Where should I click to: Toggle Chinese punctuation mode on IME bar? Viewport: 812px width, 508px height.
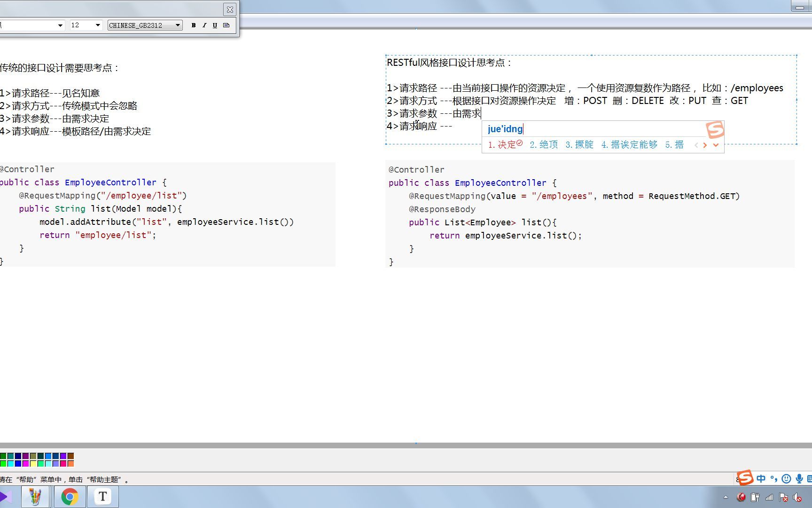point(773,479)
